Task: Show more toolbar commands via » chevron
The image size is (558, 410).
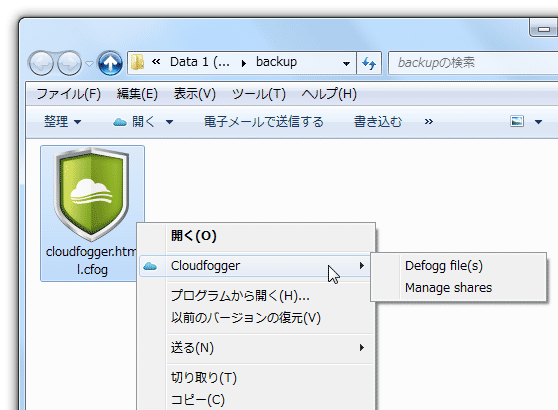Action: [x=429, y=122]
